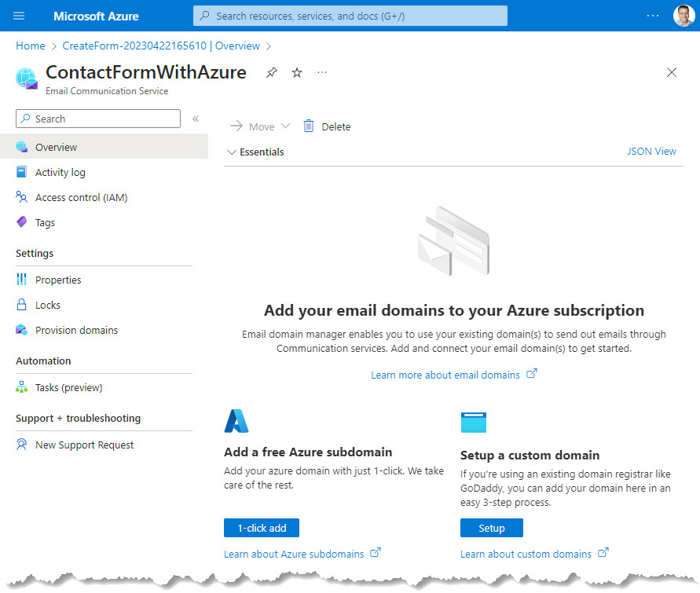Focus the global search resources field
The image size is (700, 593).
[350, 16]
